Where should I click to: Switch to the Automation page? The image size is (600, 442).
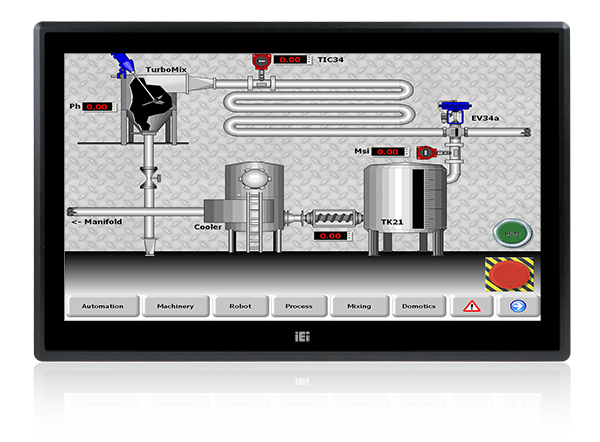[103, 306]
